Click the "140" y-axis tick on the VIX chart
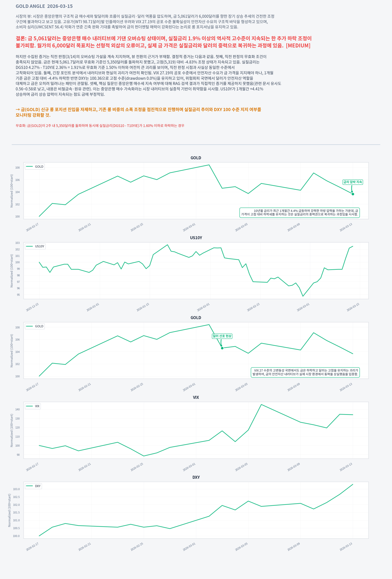Screen dimensions: 392x579 point(17,409)
